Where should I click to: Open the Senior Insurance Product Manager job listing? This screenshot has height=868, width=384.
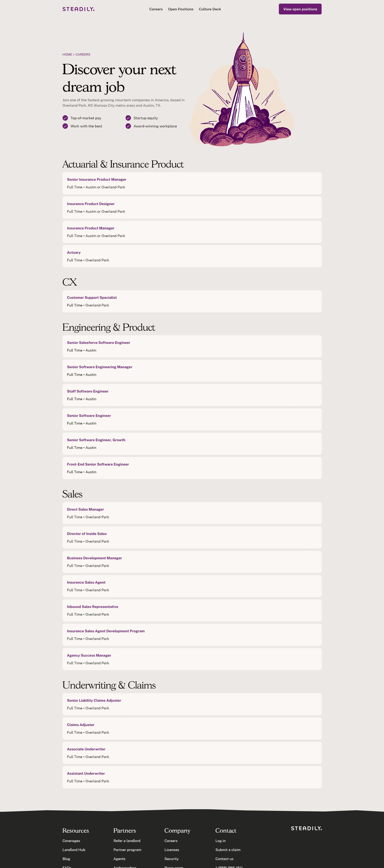[97, 180]
